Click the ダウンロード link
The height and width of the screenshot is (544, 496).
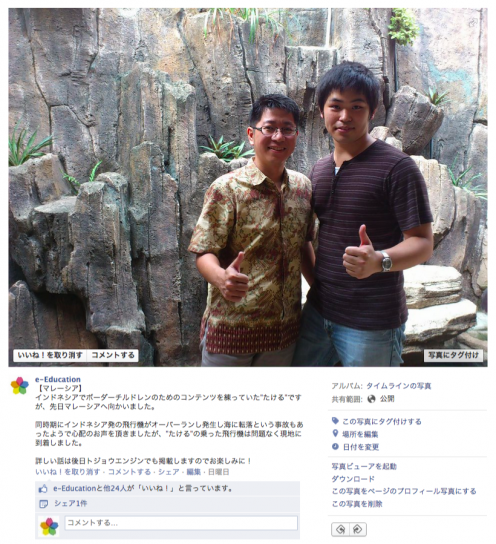coord(353,479)
